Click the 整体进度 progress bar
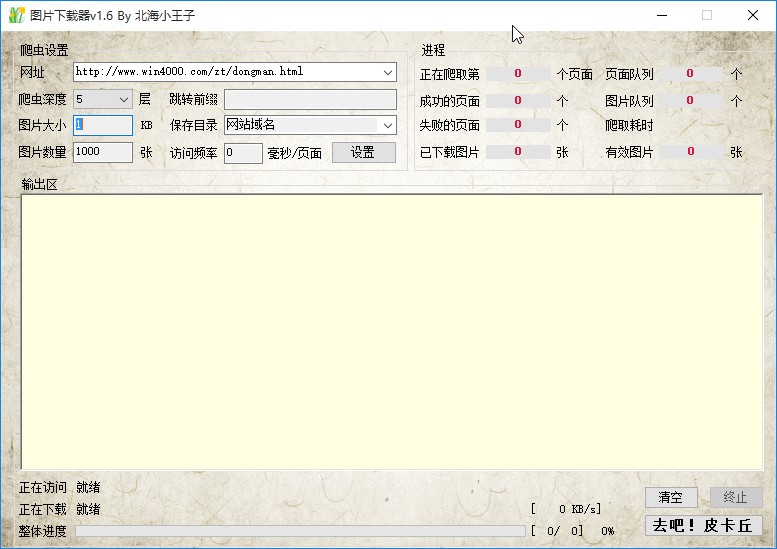777x549 pixels. tap(300, 531)
